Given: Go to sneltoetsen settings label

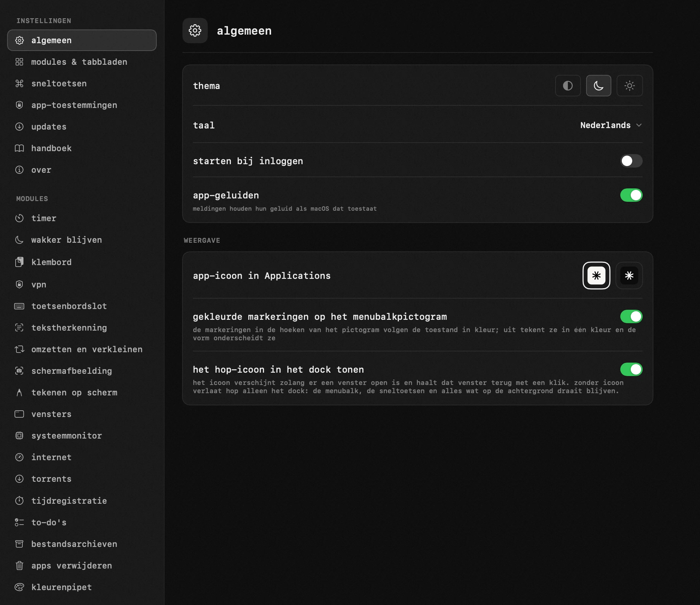Looking at the screenshot, I should click(59, 83).
